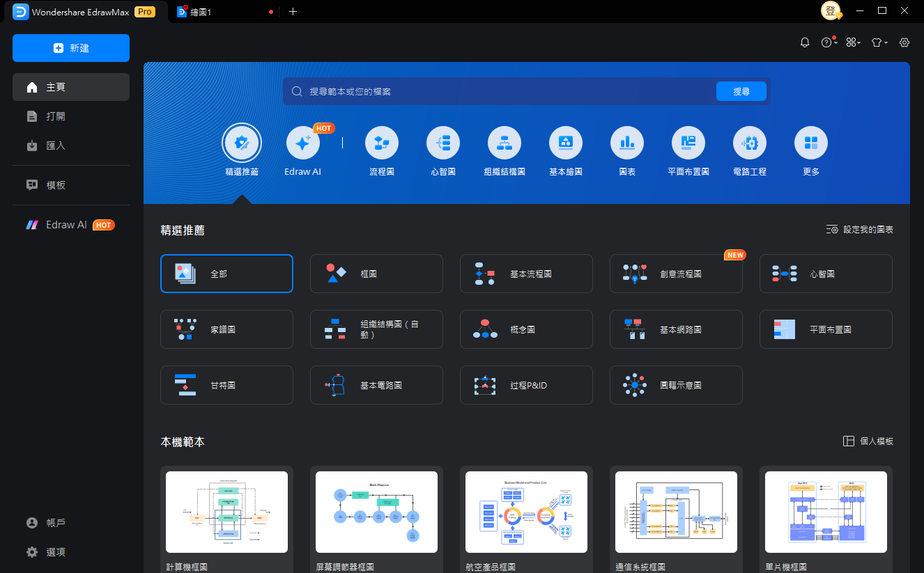The image size is (924, 573).
Task: Select the 組織結構圖 org chart category
Action: point(505,143)
